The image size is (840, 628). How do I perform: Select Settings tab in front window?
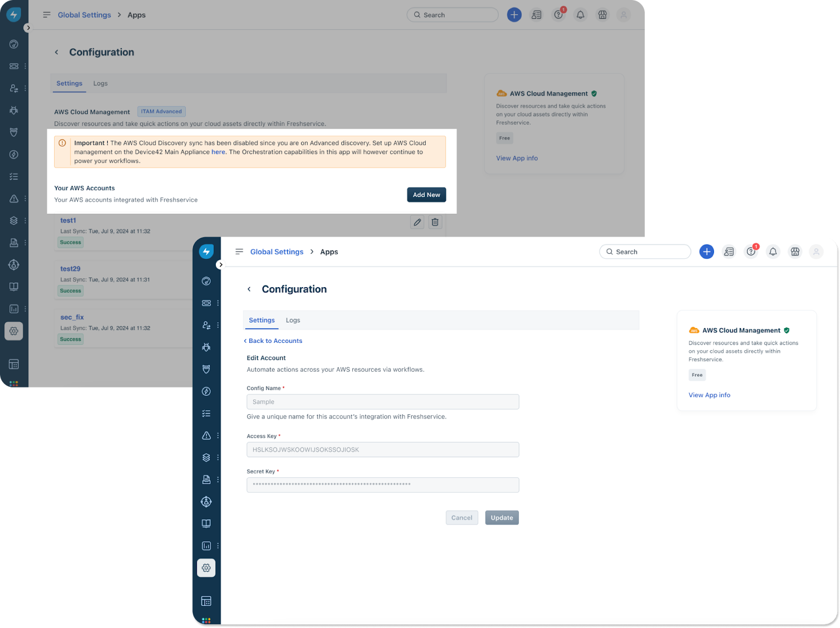point(262,320)
